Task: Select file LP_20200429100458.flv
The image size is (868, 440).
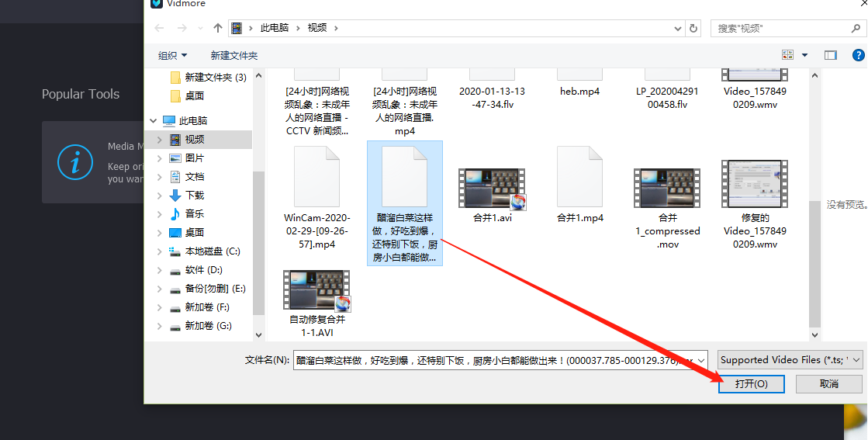Action: click(x=667, y=98)
